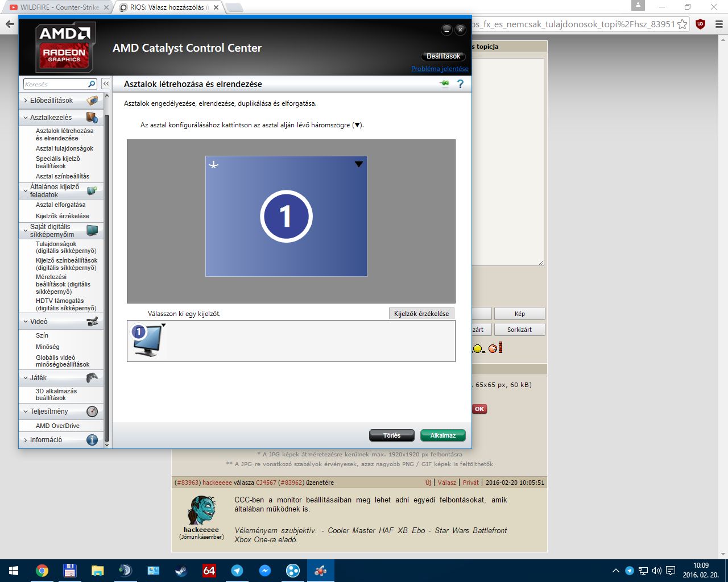The height and width of the screenshot is (582, 728).
Task: Open Chrome from the taskbar
Action: click(x=42, y=571)
